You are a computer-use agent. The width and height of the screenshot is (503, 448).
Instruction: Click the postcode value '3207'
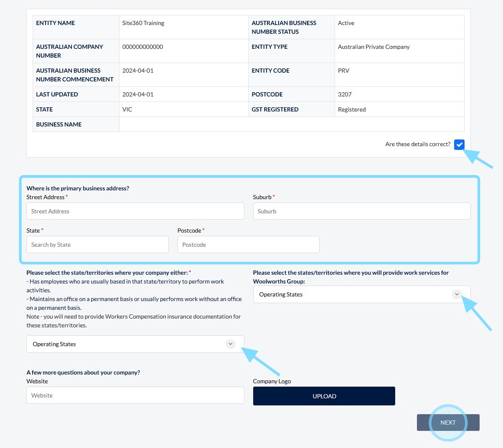(x=345, y=94)
